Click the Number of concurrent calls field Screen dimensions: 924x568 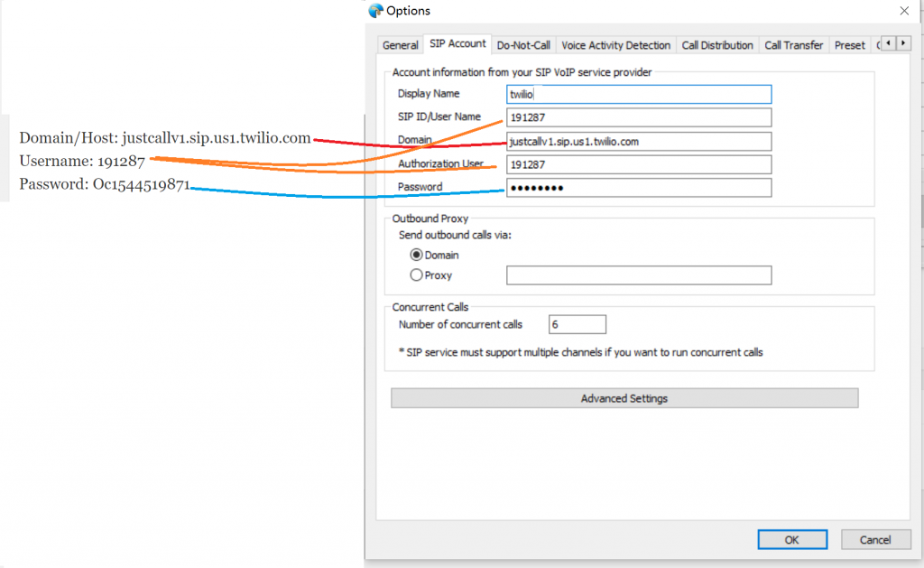[577, 323]
